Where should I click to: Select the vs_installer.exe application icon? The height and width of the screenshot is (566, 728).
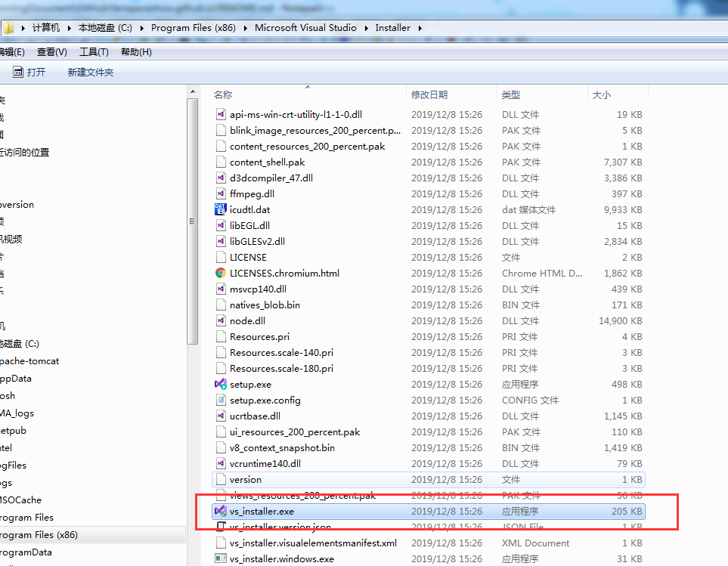click(x=221, y=512)
